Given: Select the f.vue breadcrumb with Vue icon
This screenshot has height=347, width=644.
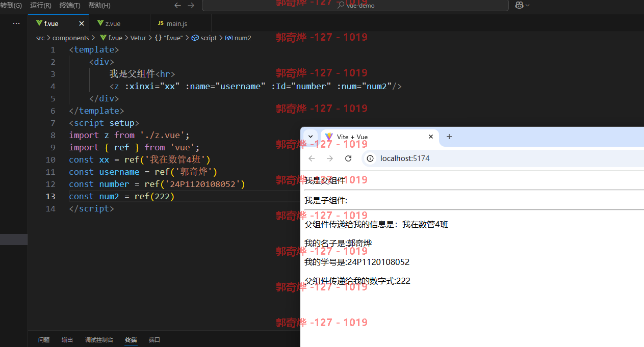Looking at the screenshot, I should 111,38.
